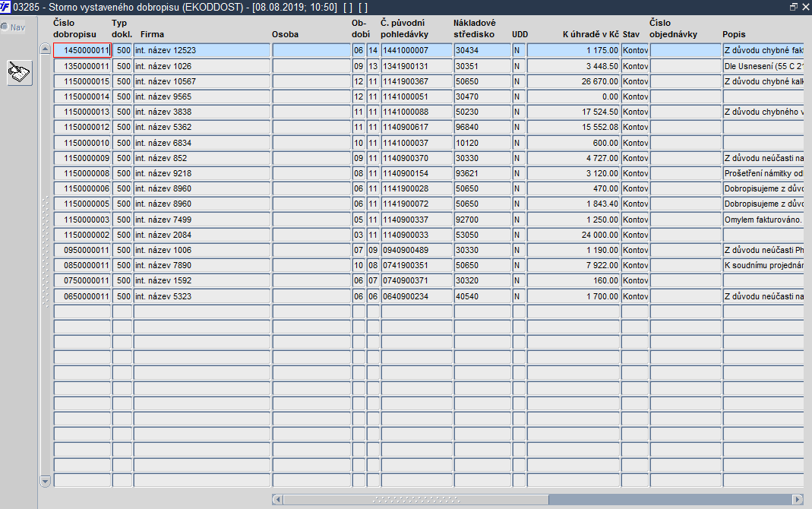Viewport: 812px width, 509px height.
Task: Click firm cell 'int. název 1592'
Action: 202,280
